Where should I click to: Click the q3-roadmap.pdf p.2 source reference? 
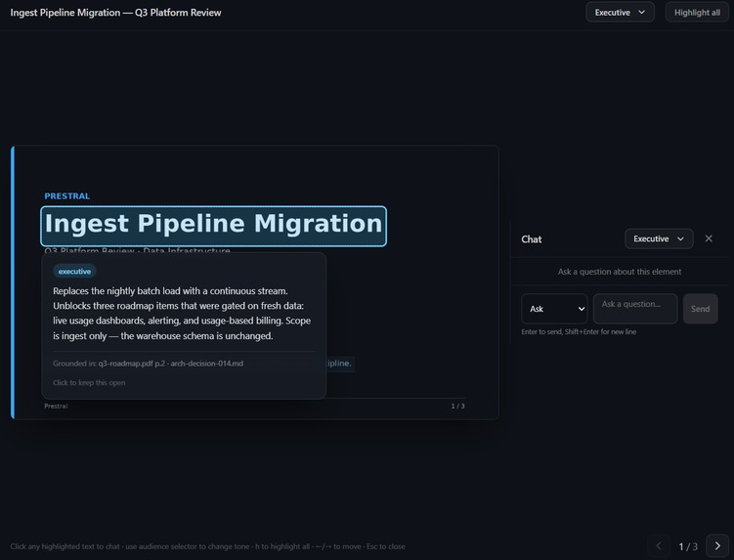pos(132,364)
